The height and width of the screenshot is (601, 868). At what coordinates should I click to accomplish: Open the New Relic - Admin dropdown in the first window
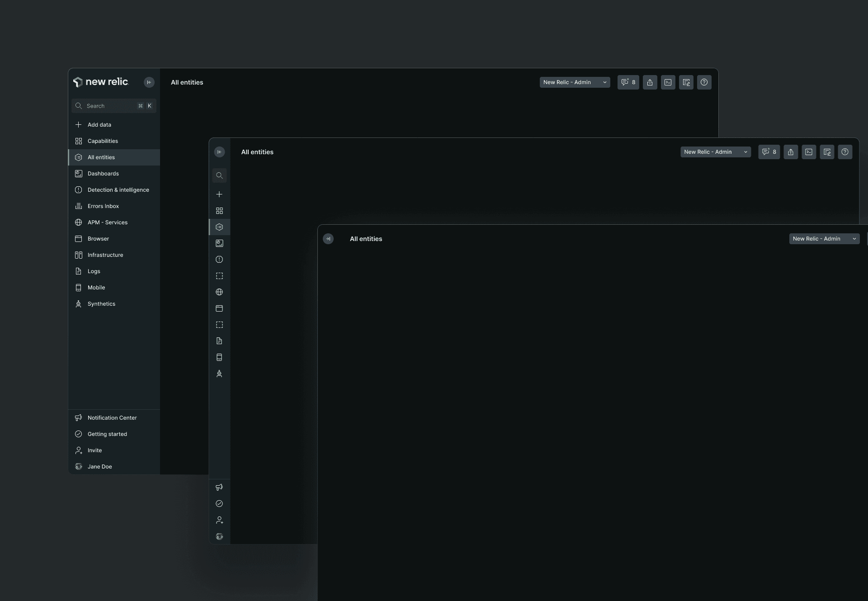click(575, 82)
